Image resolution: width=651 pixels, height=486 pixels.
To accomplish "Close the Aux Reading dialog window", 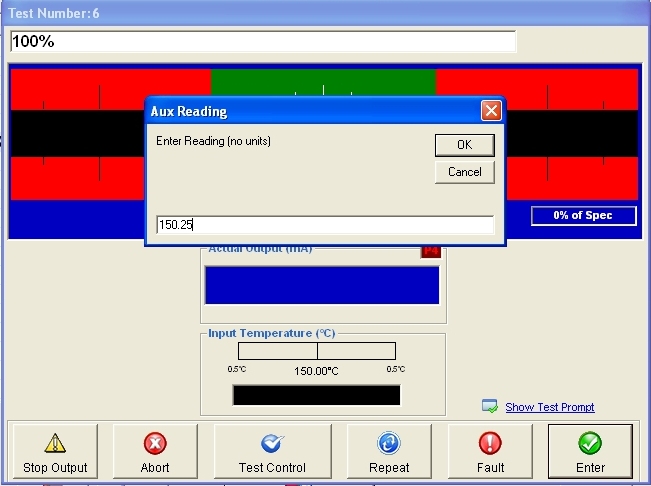I will [x=490, y=111].
